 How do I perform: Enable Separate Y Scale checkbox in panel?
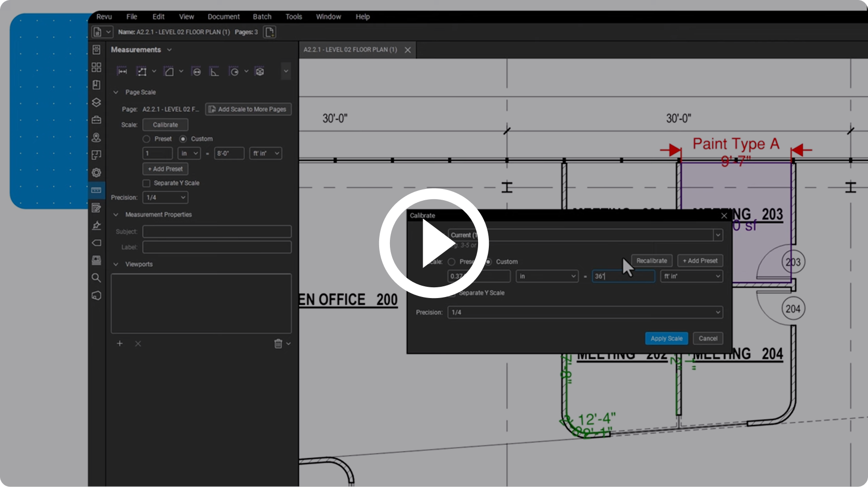[x=147, y=183]
